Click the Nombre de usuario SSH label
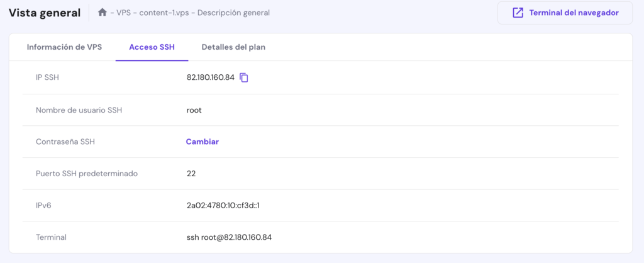 [x=79, y=110]
